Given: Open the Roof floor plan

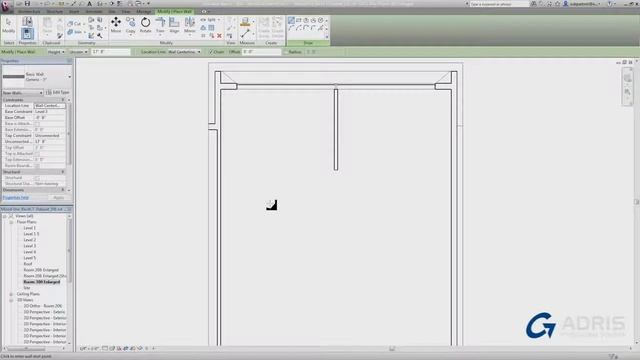Looking at the screenshot, I should (27, 264).
